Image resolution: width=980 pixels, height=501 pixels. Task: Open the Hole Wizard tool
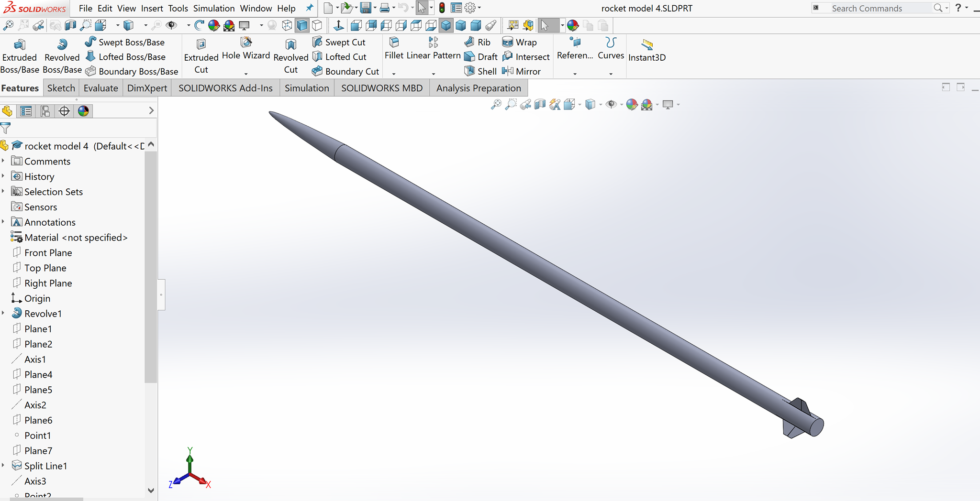tap(246, 49)
